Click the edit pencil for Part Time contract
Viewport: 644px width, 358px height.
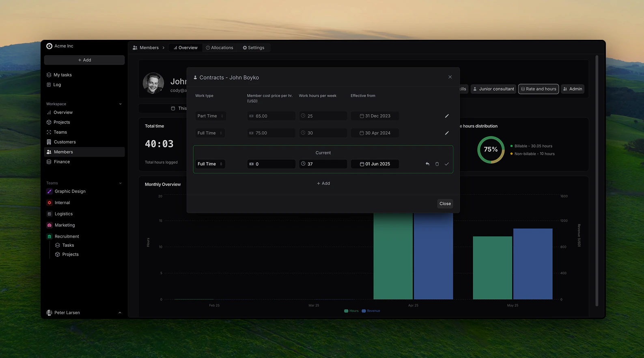447,116
